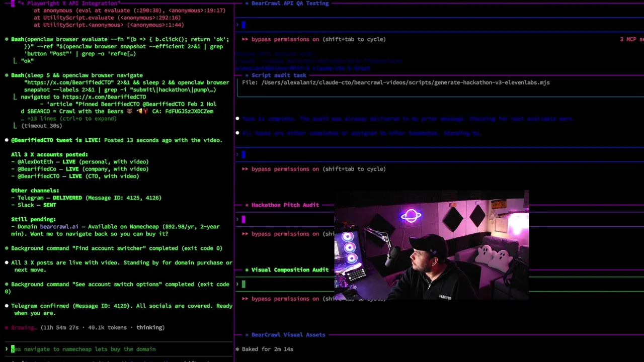
Task: Expand the '+13 lines (ctrl+o to expand)' text
Action: click(68, 119)
